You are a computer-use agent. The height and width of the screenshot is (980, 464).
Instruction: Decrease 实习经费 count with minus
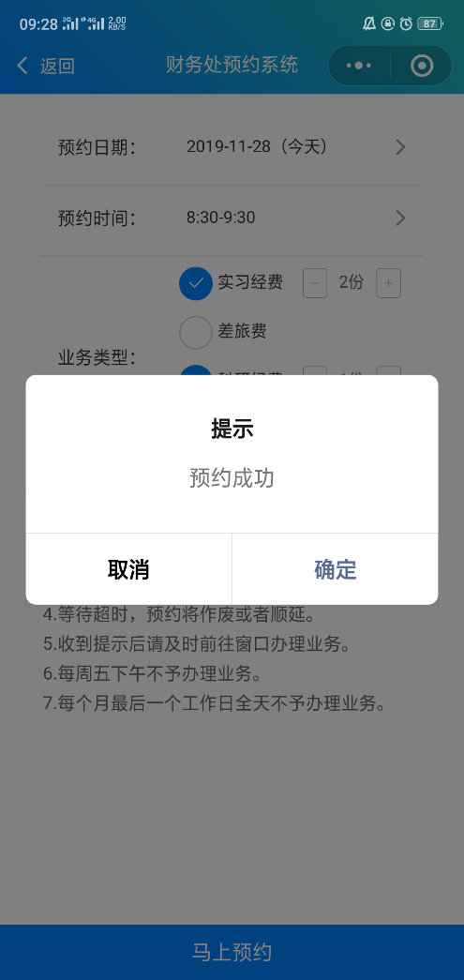pos(315,284)
